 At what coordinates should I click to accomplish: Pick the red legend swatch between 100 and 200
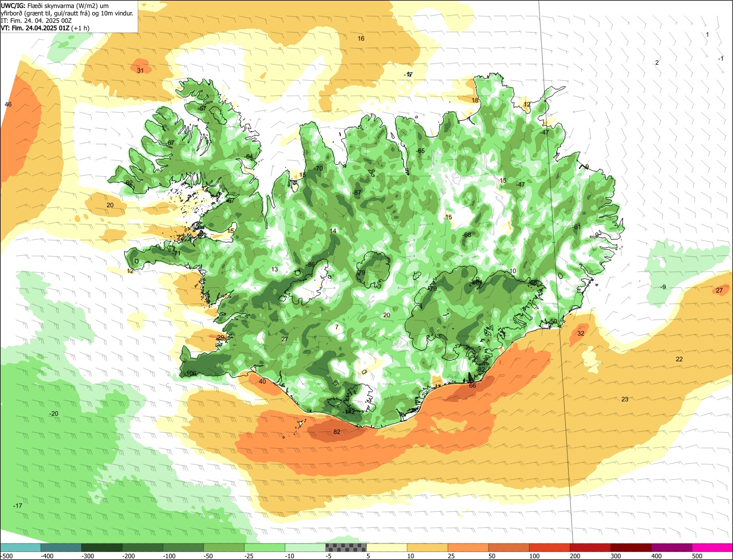pyautogui.click(x=550, y=547)
